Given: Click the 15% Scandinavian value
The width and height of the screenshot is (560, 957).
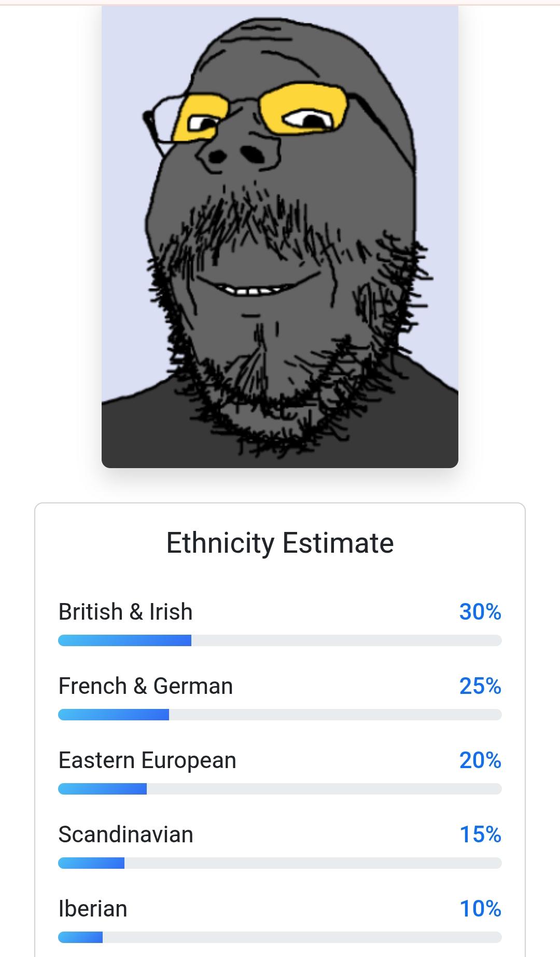Looking at the screenshot, I should click(480, 835).
